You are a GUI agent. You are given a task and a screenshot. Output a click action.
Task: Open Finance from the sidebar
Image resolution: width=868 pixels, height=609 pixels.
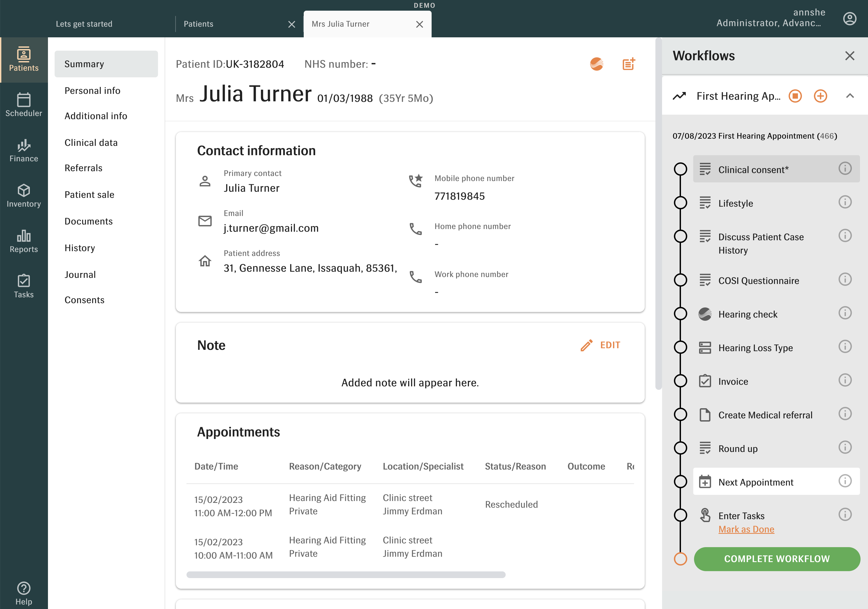pos(23,150)
